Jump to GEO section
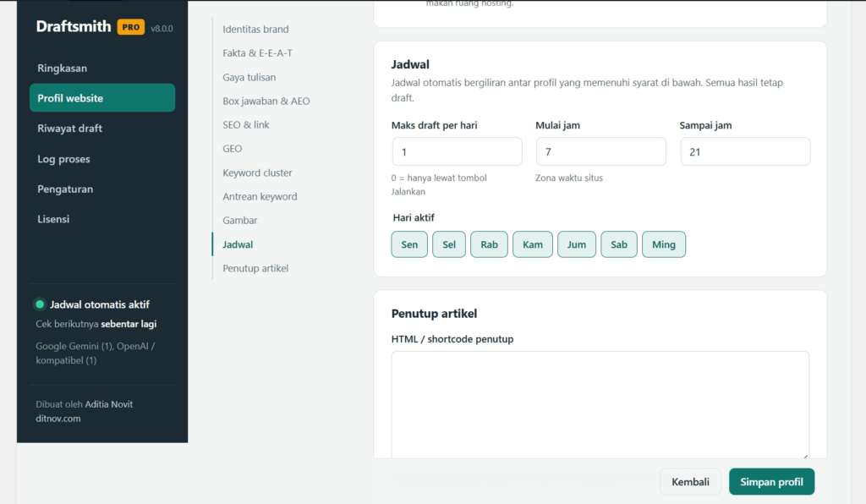Image resolution: width=866 pixels, height=504 pixels. pos(233,149)
